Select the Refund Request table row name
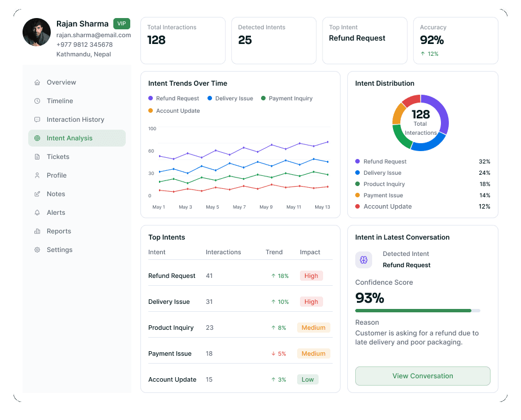Viewport: 521px width, 420px height. pyautogui.click(x=172, y=276)
